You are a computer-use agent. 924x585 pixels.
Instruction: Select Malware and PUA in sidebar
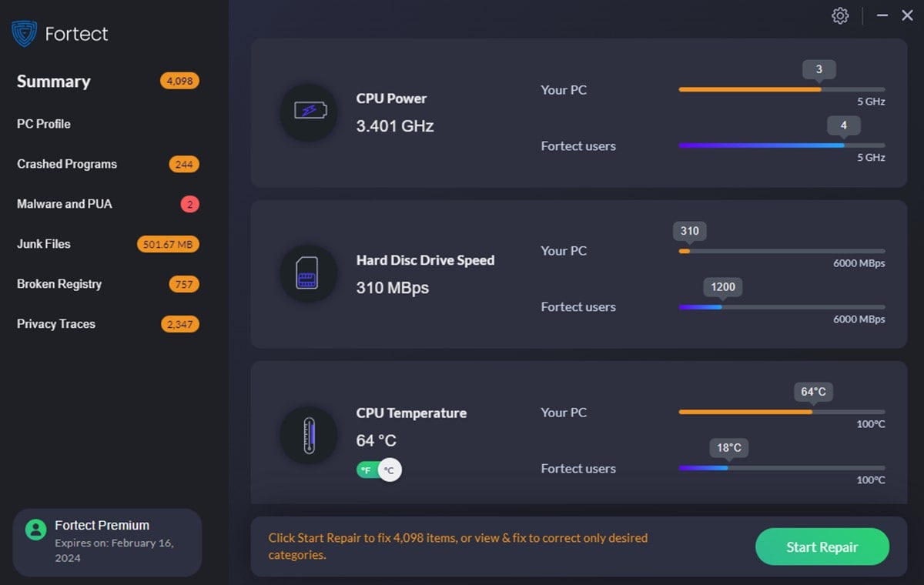coord(65,204)
